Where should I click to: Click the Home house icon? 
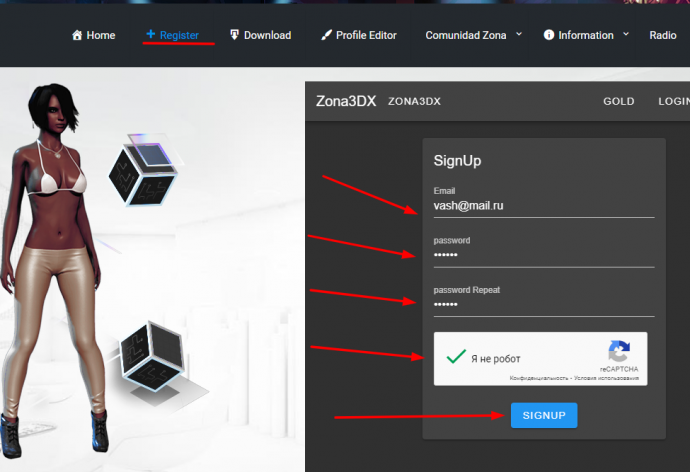(x=77, y=35)
